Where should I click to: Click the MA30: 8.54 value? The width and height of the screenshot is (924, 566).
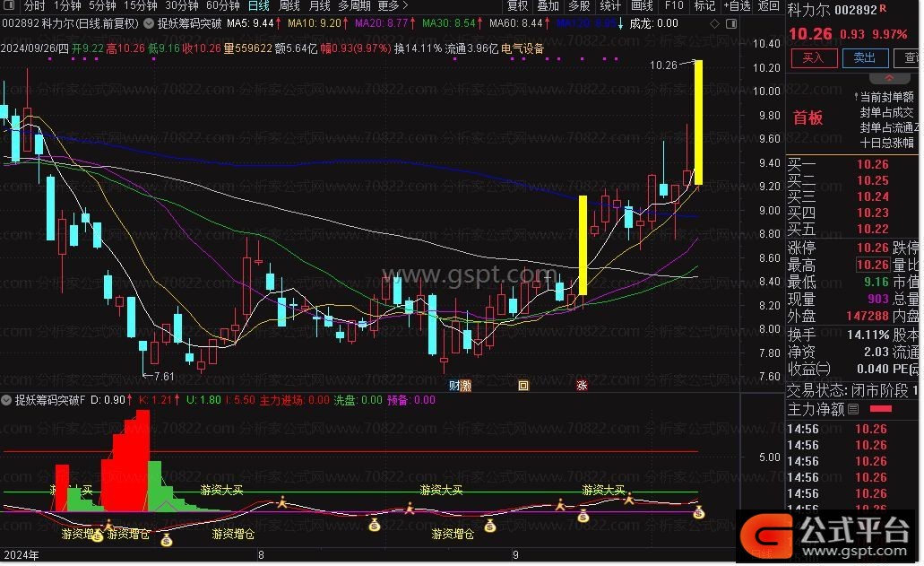click(449, 23)
